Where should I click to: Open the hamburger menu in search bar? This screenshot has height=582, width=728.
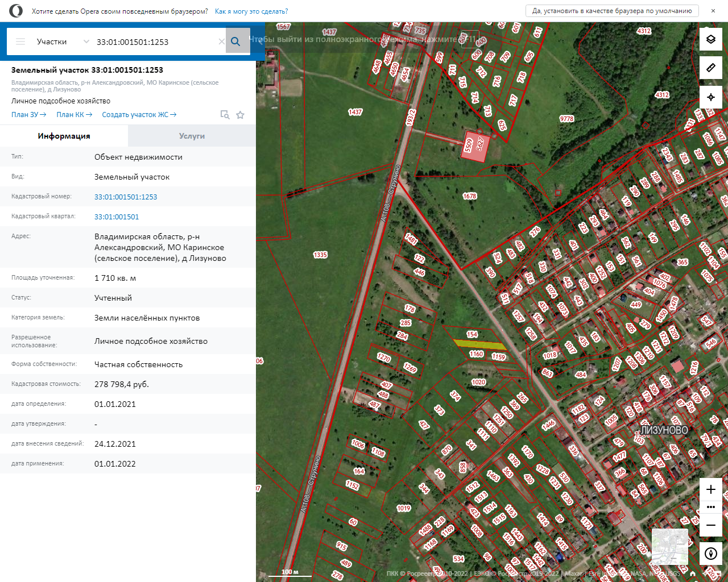20,41
